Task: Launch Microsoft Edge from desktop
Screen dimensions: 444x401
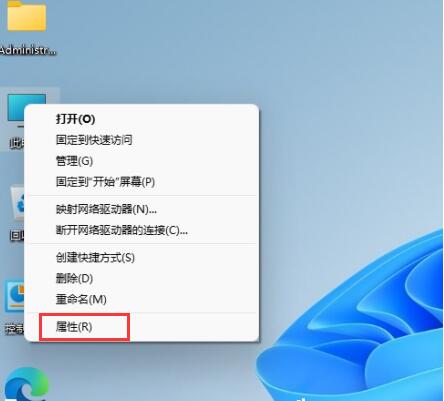Action: coord(26,384)
